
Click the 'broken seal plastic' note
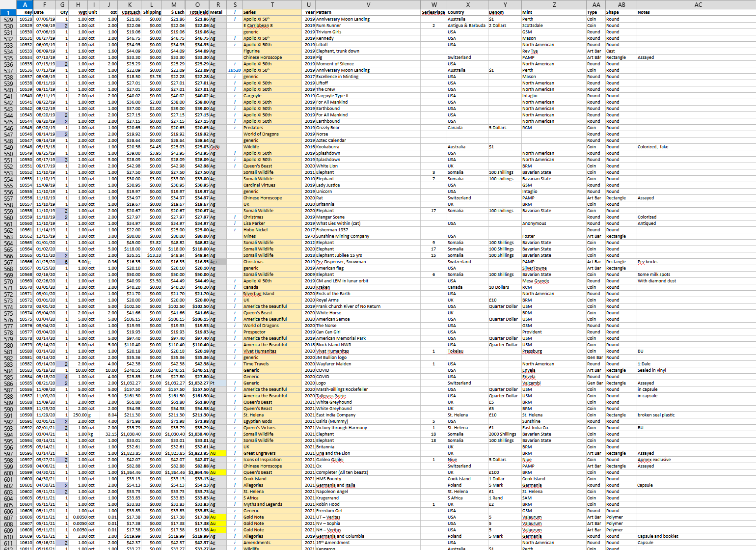698,415
